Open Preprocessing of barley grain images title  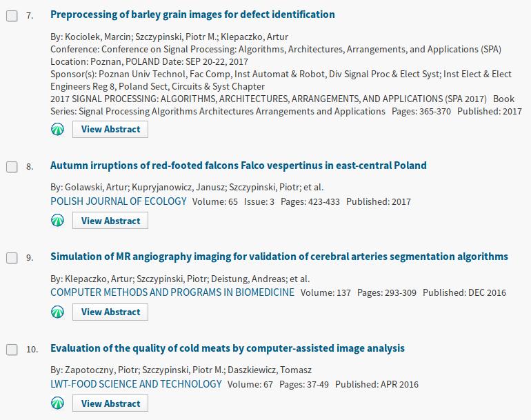(x=192, y=14)
